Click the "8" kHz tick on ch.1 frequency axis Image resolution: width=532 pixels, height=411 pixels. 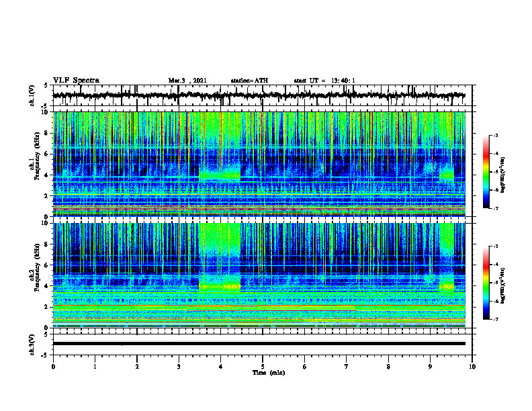coord(48,133)
